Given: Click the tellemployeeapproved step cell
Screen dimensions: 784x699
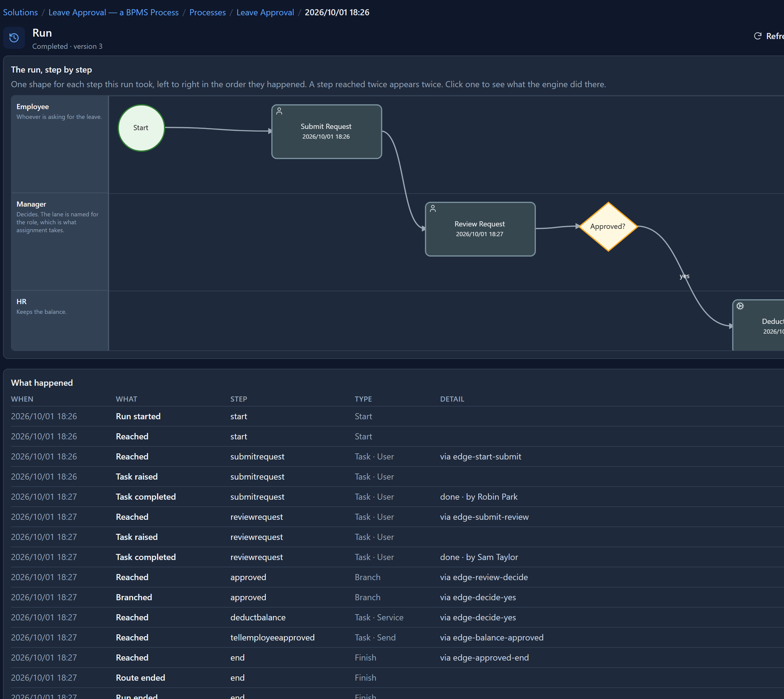Looking at the screenshot, I should (272, 638).
